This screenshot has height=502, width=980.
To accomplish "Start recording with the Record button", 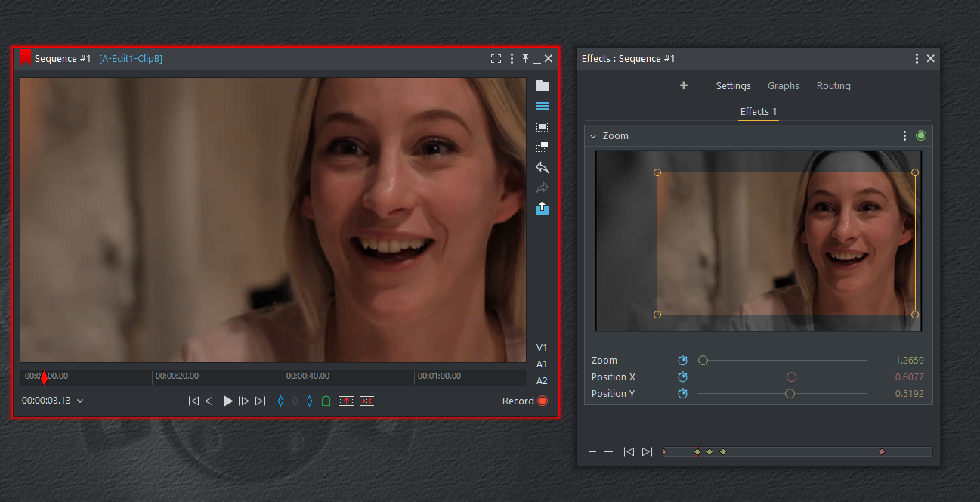I will 524,401.
